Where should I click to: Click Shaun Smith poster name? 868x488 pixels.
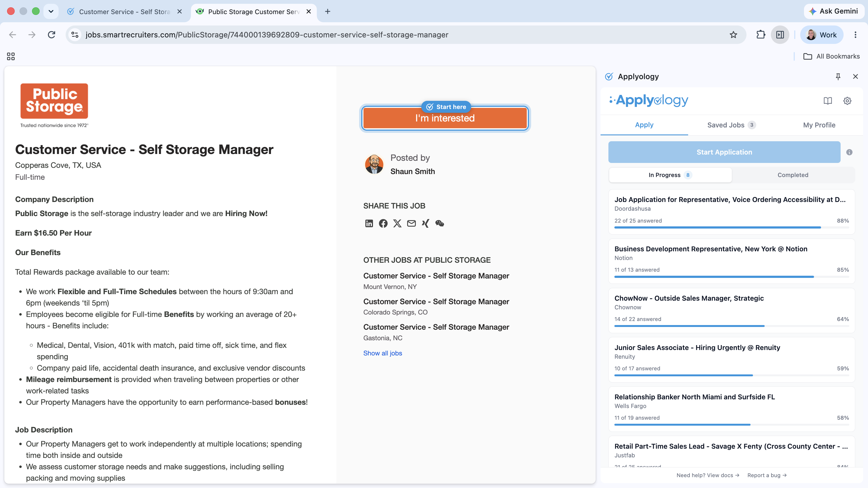coord(412,171)
